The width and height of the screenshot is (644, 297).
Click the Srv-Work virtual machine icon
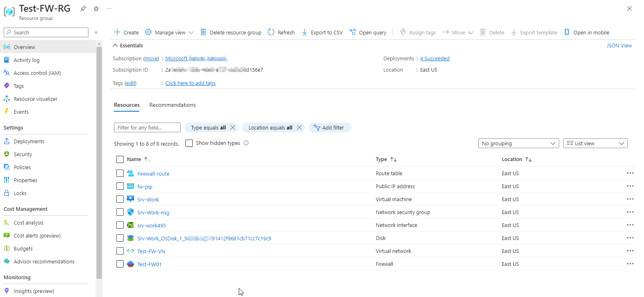click(130, 199)
